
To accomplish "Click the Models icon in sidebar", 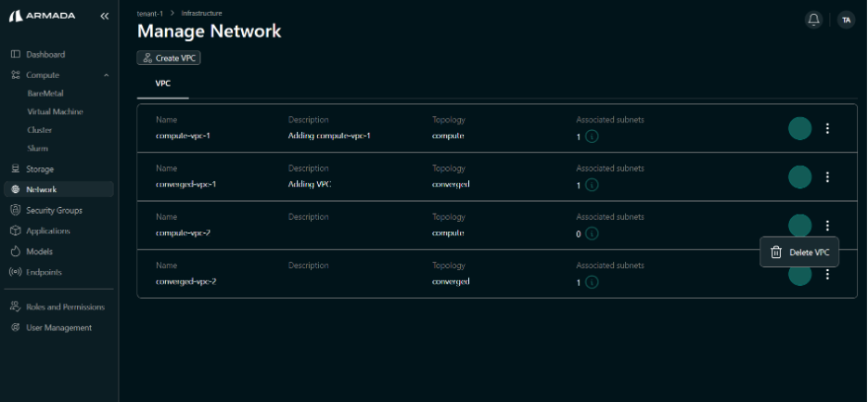I will [16, 252].
